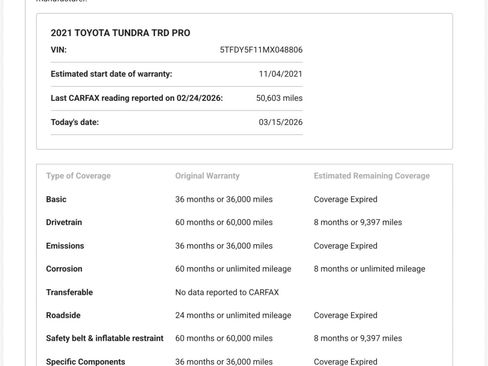Click Roadside row Coverage Expired text
The width and height of the screenshot is (488, 366).
click(345, 315)
